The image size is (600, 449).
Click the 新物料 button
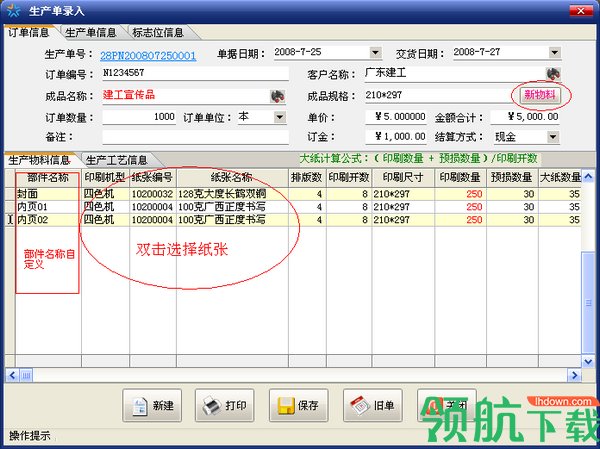pyautogui.click(x=540, y=95)
